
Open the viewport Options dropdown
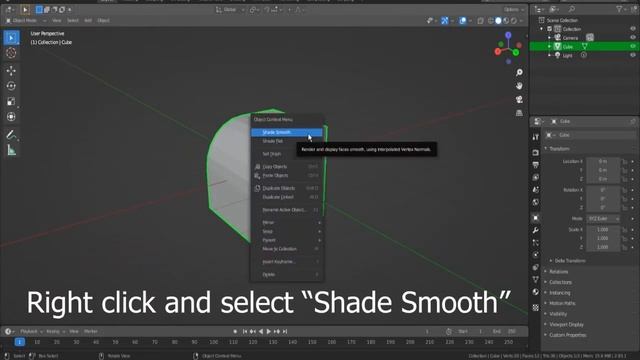click(513, 9)
